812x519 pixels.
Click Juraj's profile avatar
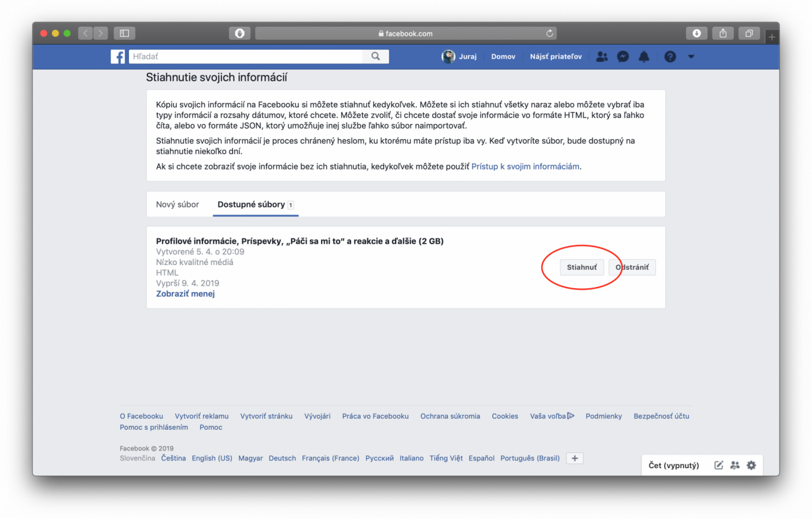[448, 56]
